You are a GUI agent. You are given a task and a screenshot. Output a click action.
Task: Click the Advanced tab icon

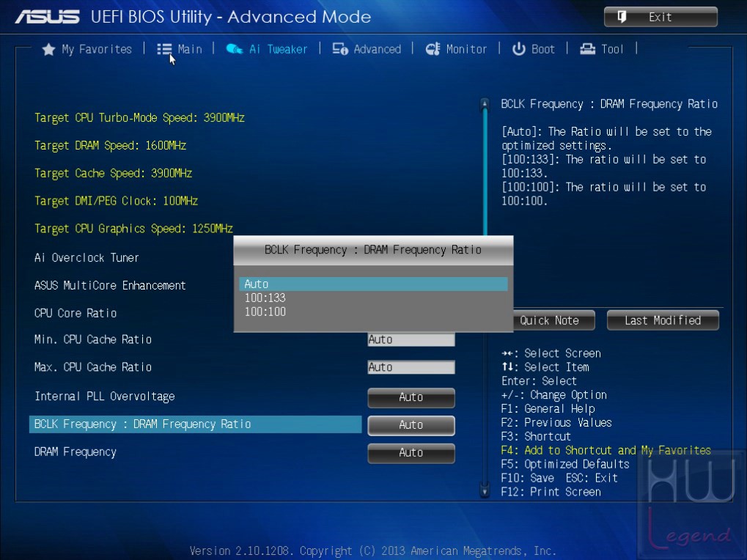[x=340, y=49]
